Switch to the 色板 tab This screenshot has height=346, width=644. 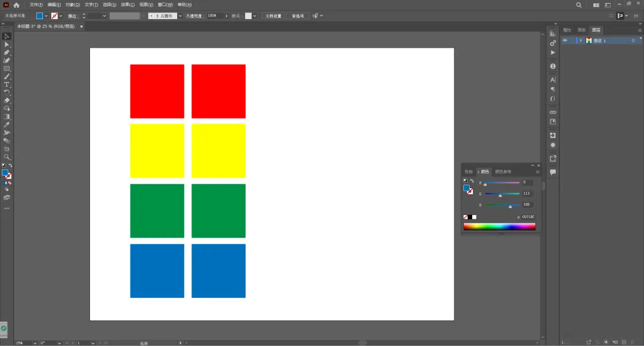(x=469, y=172)
